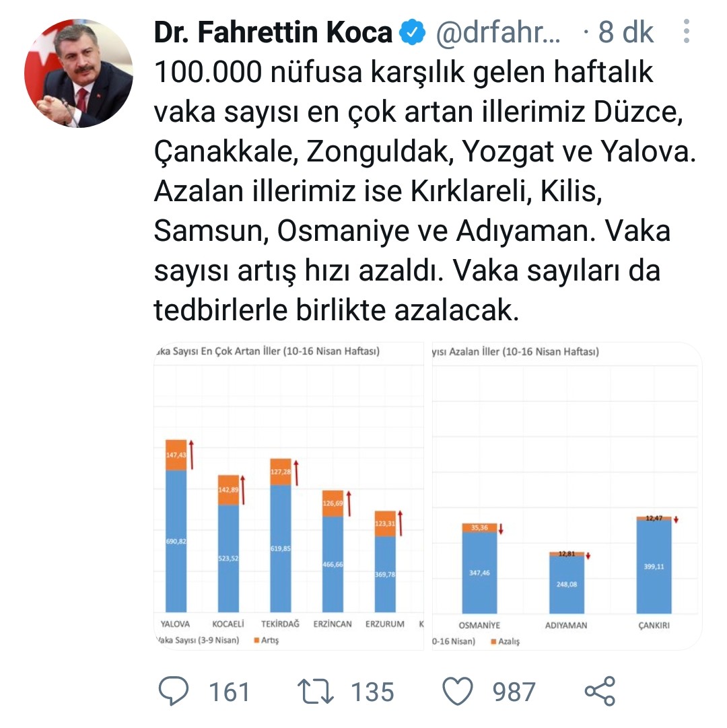
Task: Open the right chart of decreasing provinces
Action: (x=567, y=498)
